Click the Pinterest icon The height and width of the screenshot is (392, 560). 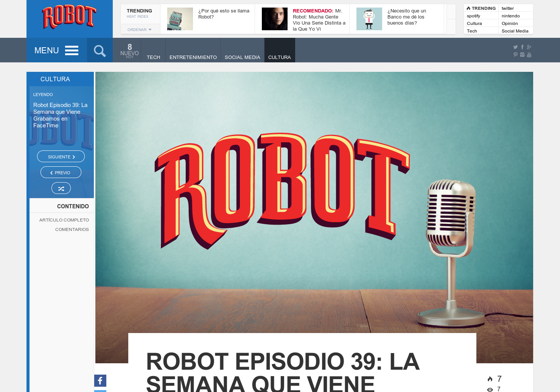click(515, 55)
